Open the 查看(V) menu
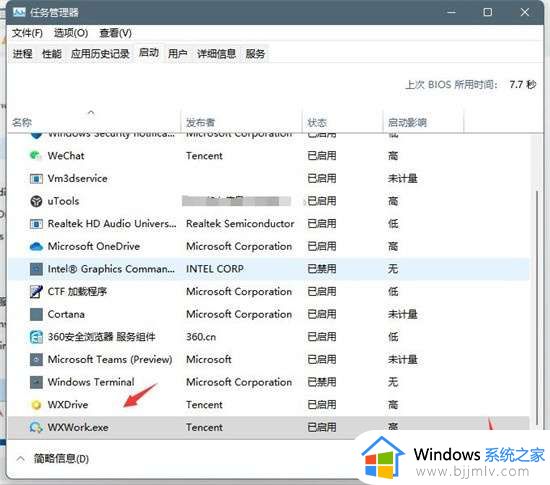The image size is (550, 485). (115, 33)
